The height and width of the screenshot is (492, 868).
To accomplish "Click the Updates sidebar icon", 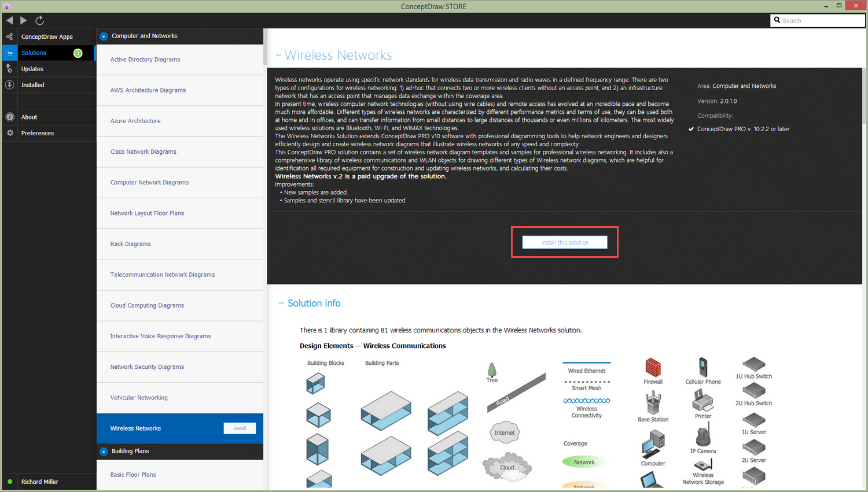I will click(10, 69).
